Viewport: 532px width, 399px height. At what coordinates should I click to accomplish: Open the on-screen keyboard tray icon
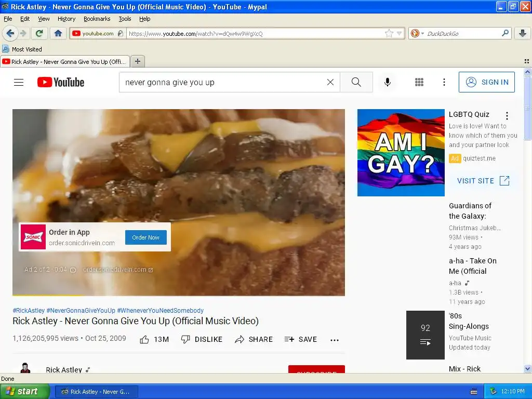pyautogui.click(x=474, y=392)
